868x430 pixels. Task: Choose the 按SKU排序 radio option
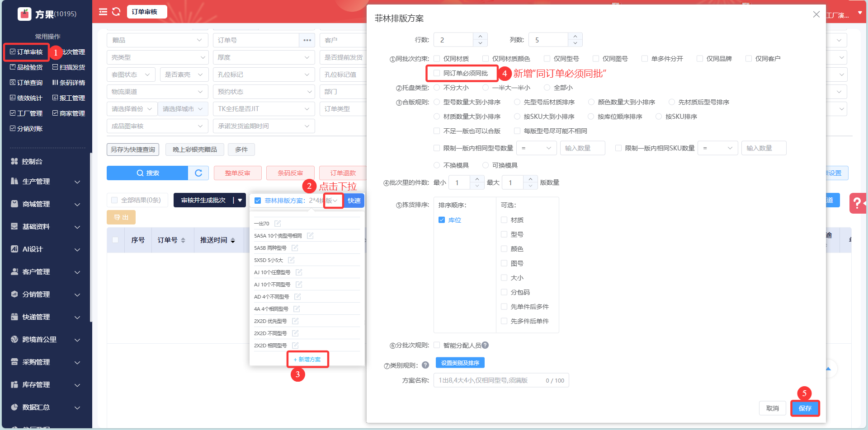coord(659,117)
